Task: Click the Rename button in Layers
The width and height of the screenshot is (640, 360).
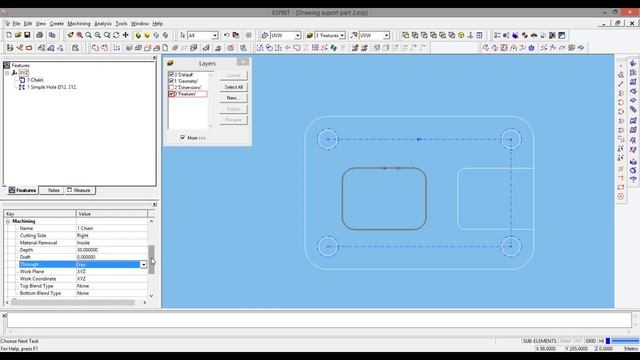Action: coord(233,120)
